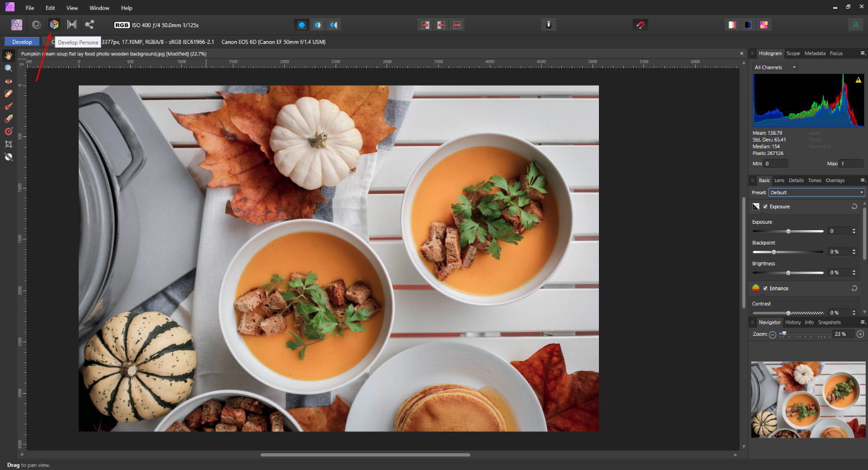
Task: Select the Red Eye Removal tool
Action: coord(9,81)
